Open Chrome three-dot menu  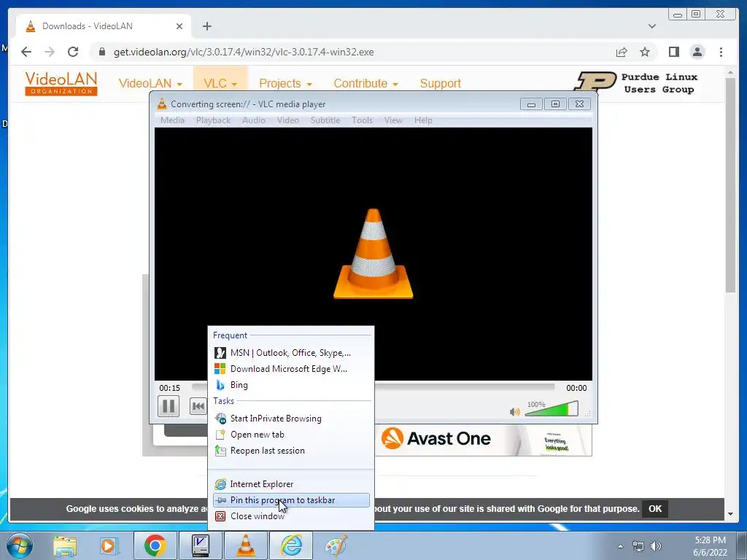[721, 52]
